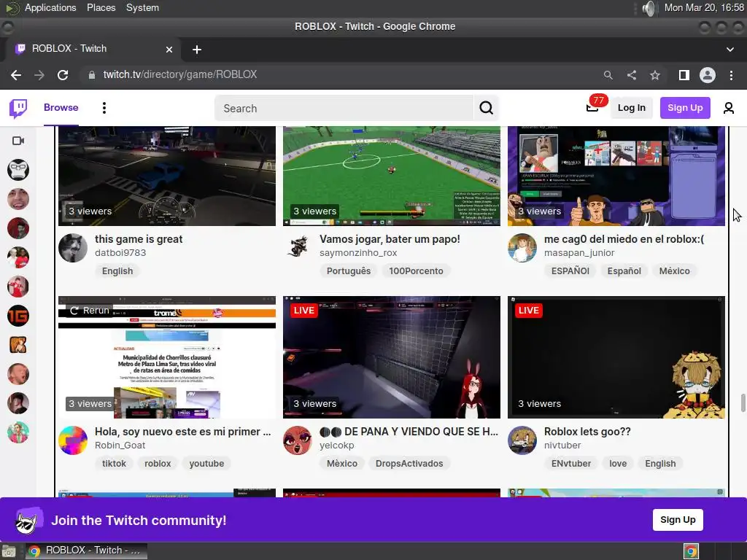Click saymonzinho_rox's profile avatar
The width and height of the screenshot is (747, 560).
tap(298, 248)
